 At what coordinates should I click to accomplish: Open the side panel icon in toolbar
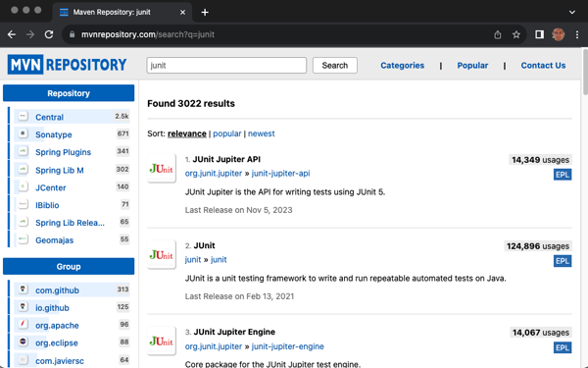[539, 34]
